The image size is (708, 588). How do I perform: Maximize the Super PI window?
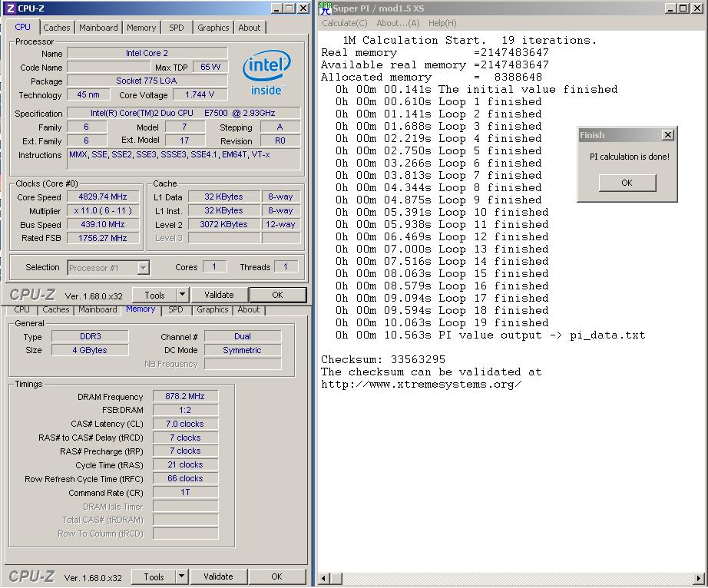[x=683, y=8]
